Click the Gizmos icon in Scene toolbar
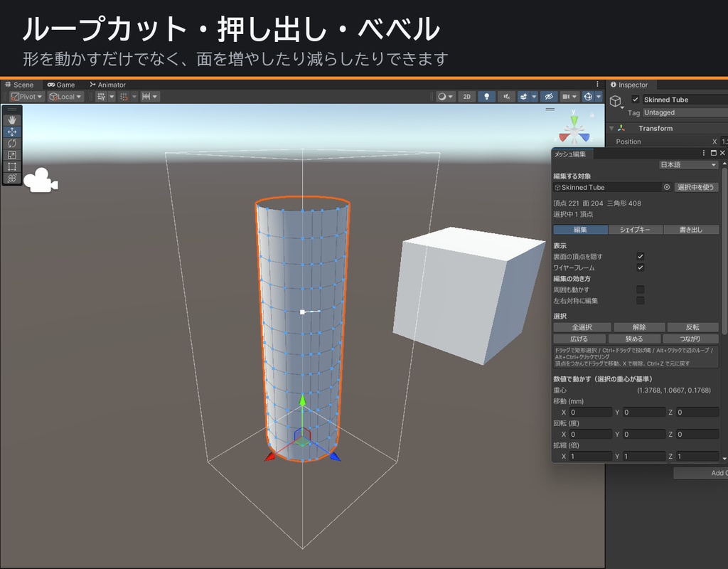 [588, 97]
